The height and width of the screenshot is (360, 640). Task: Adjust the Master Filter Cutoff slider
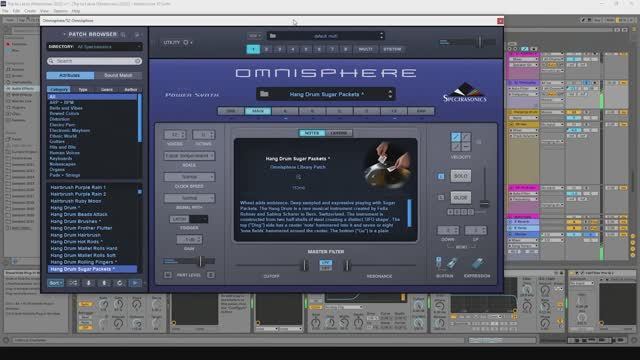pos(305,265)
